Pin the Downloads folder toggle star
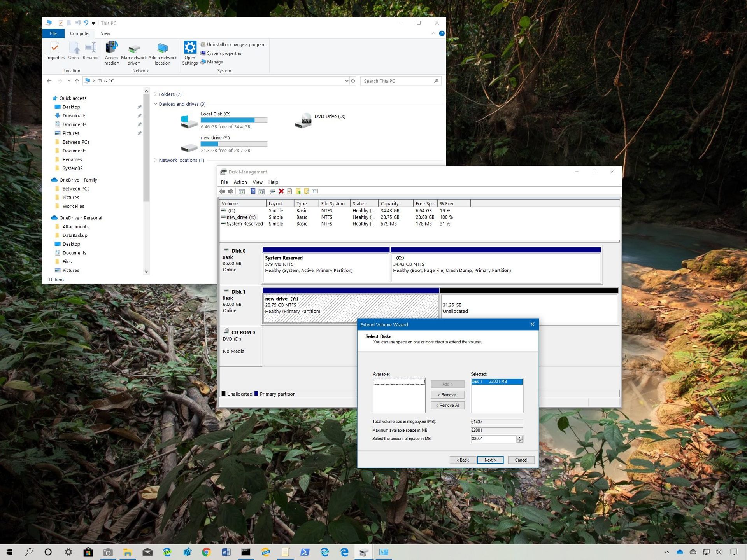Viewport: 747px width, 560px height. [x=140, y=115]
